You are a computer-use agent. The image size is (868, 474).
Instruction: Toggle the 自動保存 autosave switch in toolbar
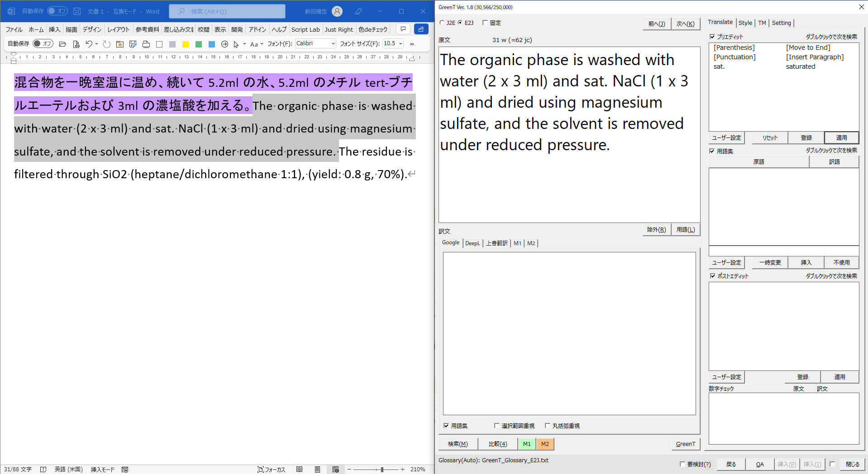pyautogui.click(x=43, y=43)
